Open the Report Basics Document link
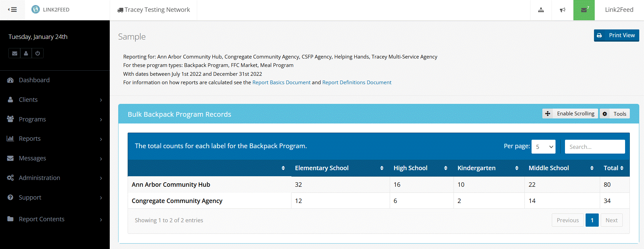Screen dimensions: 644x249 click(x=281, y=82)
